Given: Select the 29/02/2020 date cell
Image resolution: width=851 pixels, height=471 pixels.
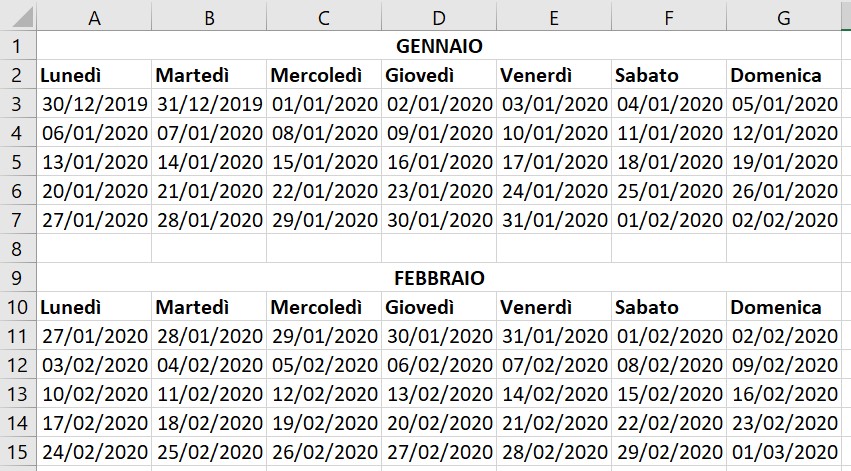Looking at the screenshot, I should point(668,452).
